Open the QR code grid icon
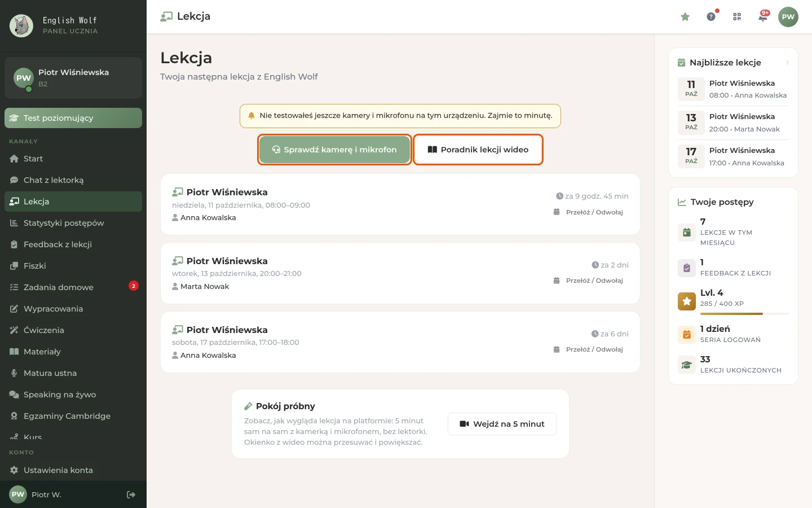The height and width of the screenshot is (508, 812). click(x=737, y=17)
